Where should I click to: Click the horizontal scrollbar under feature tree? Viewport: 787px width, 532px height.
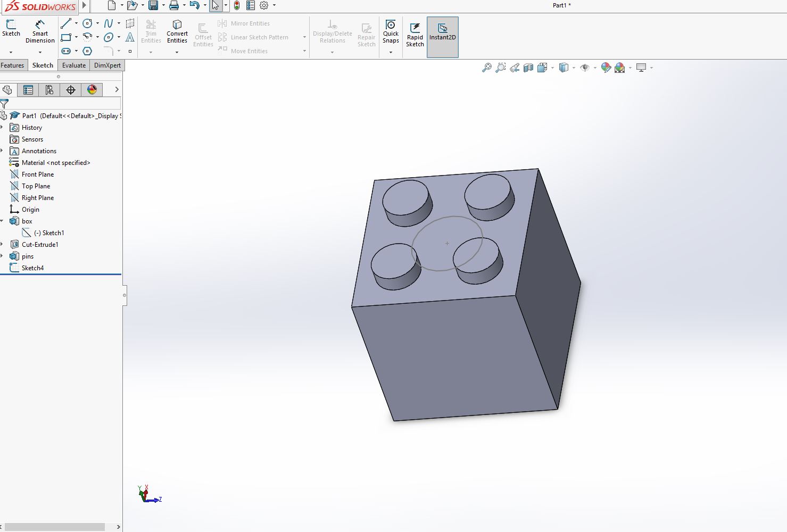point(55,527)
